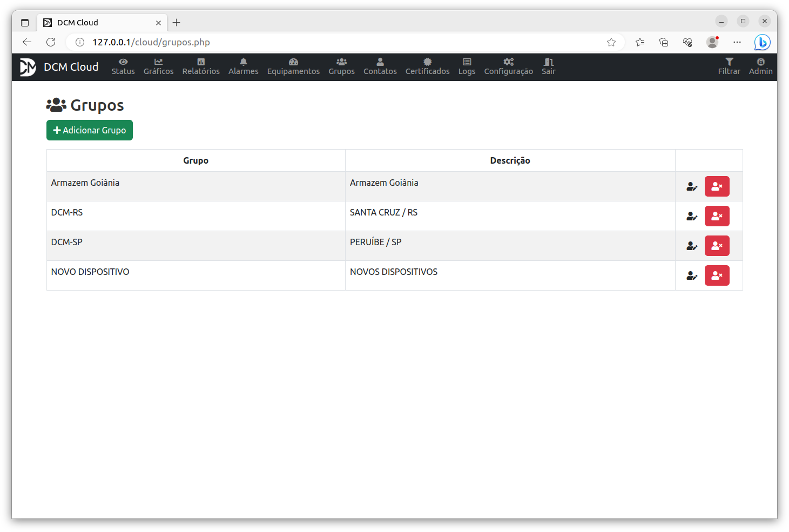Screen dimensions: 789x532
Task: Open the Status eye icon in navbar
Action: (x=123, y=66)
